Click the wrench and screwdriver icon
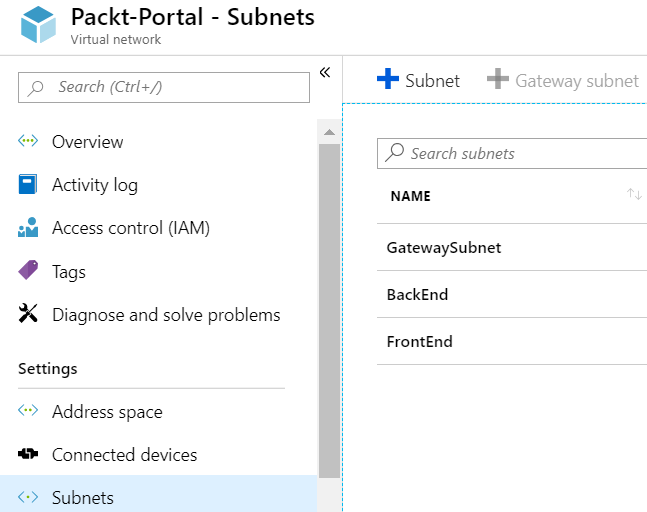The image size is (647, 512). coord(28,313)
